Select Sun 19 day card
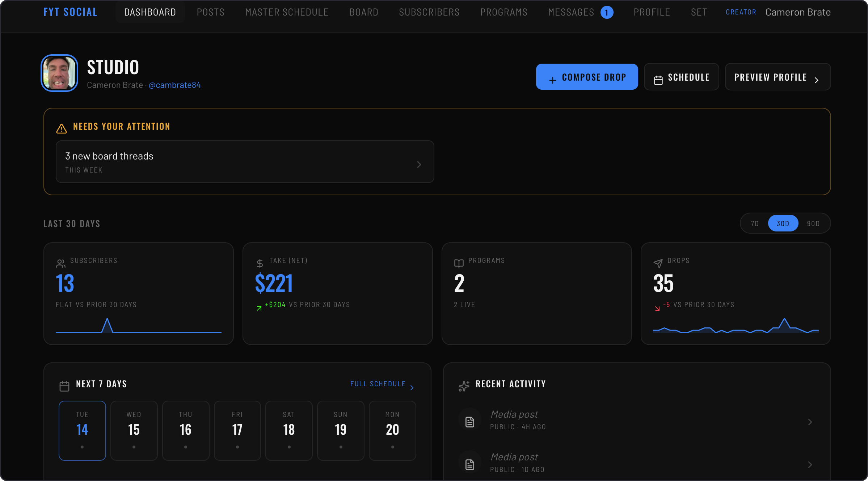Viewport: 868px width, 481px height. 341,431
